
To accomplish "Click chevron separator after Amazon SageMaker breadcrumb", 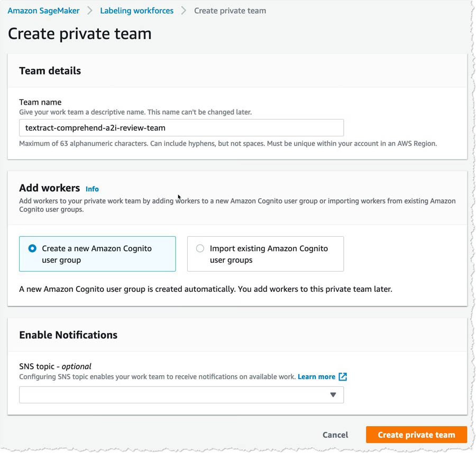I will tap(90, 11).
